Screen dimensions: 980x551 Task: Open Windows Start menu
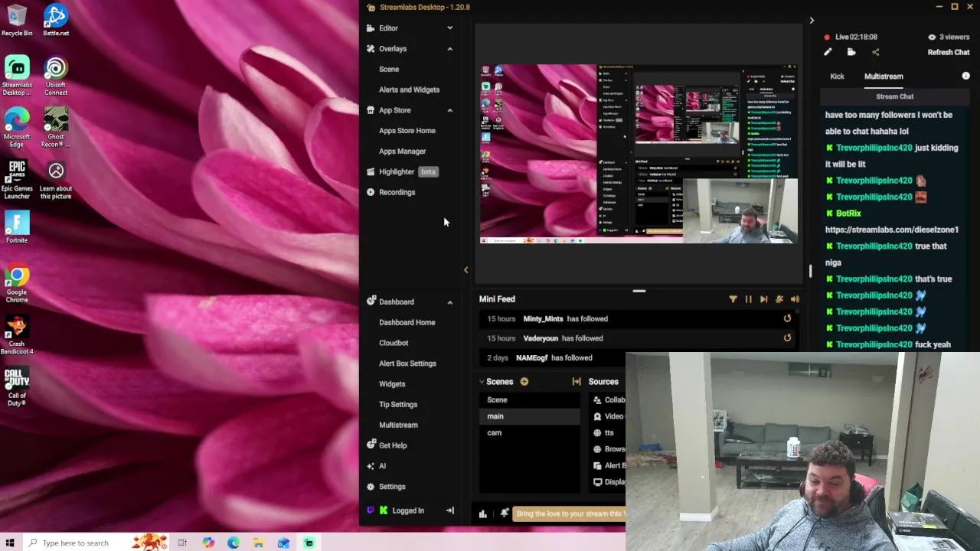coord(10,543)
